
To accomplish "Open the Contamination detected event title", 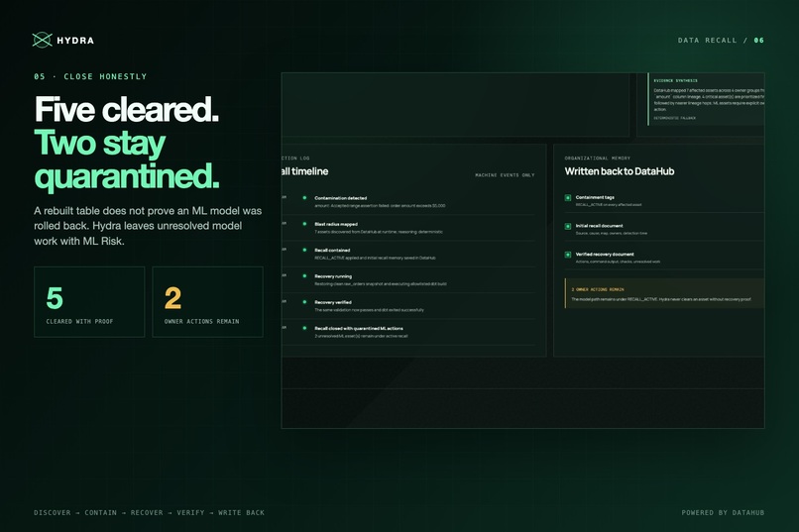I will [340, 198].
